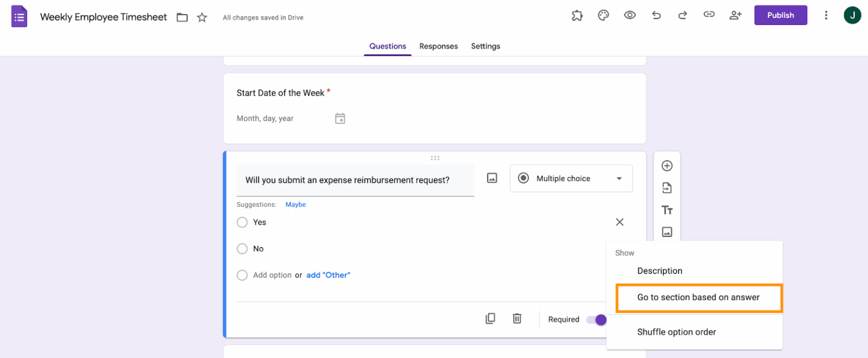Image resolution: width=868 pixels, height=358 pixels.
Task: Add a new question with the plus icon
Action: pyautogui.click(x=667, y=166)
